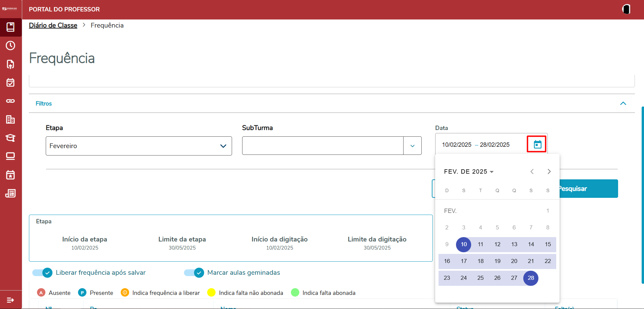Image resolution: width=644 pixels, height=309 pixels.
Task: Click the Pesquisar button
Action: [588, 189]
